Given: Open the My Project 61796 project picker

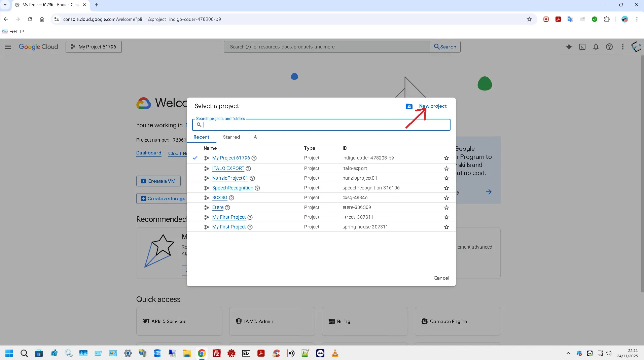Looking at the screenshot, I should [94, 47].
